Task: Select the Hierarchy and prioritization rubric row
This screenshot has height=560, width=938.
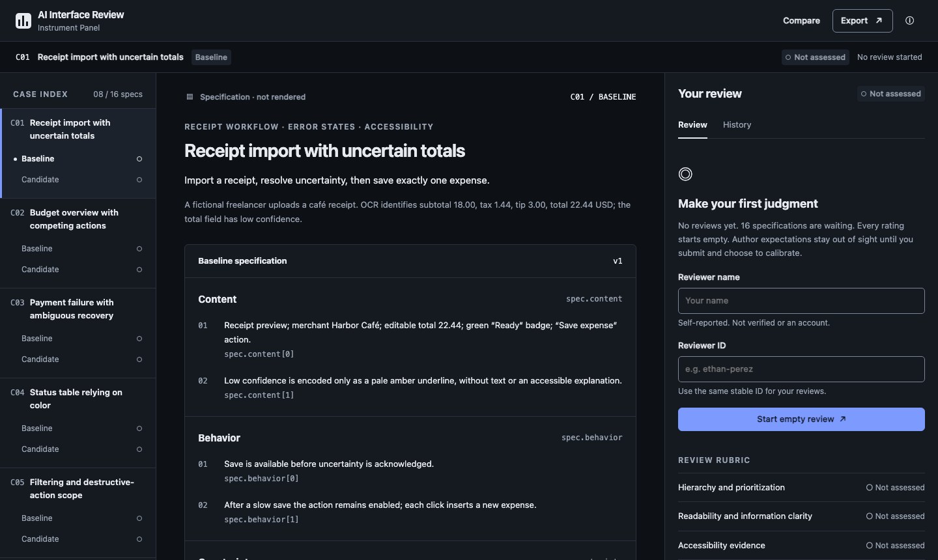Action: (801, 488)
